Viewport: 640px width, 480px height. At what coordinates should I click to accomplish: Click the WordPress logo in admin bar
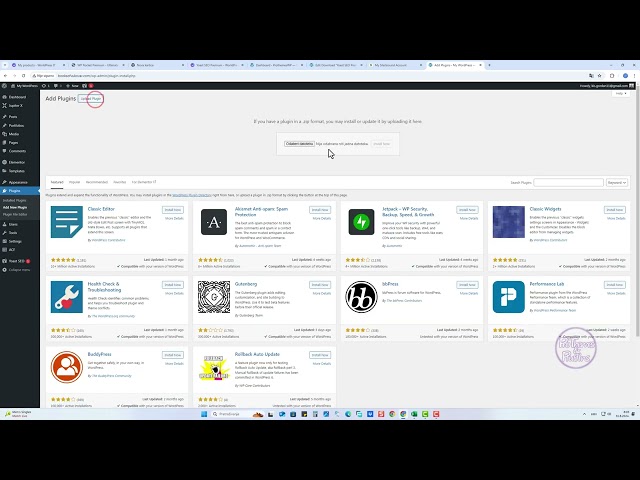pyautogui.click(x=4, y=86)
